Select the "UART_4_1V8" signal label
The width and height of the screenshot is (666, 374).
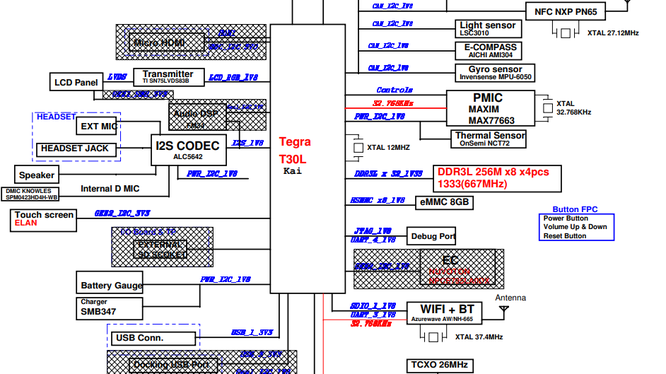coord(373,240)
